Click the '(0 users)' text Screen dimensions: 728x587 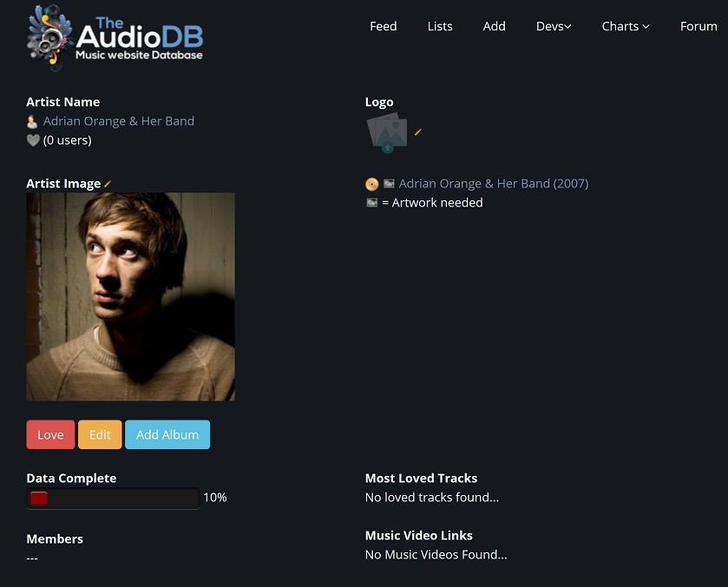tap(68, 140)
